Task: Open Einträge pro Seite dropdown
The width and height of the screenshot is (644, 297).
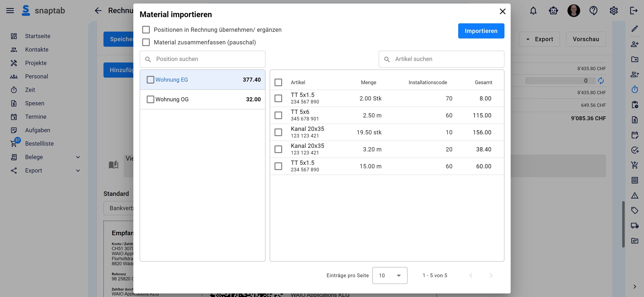Action: coord(390,275)
